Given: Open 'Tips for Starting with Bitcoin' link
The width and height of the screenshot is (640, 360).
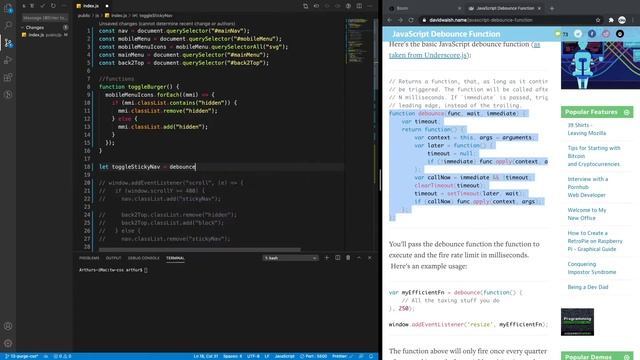Looking at the screenshot, I should coord(593,156).
